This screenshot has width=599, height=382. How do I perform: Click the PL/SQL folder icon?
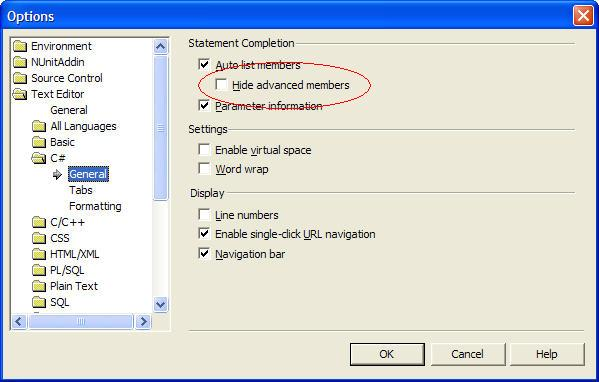39,270
